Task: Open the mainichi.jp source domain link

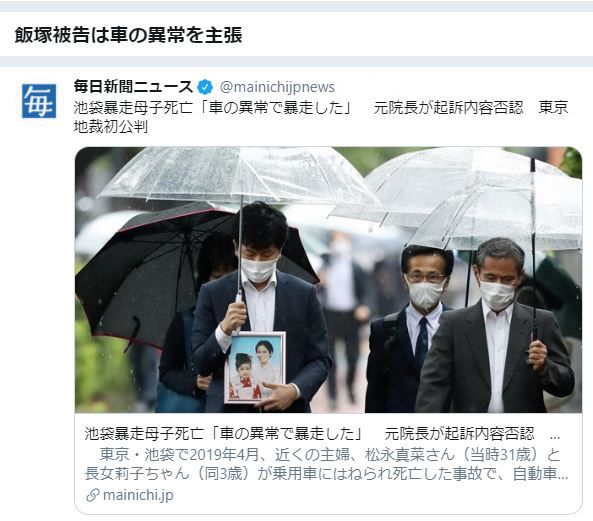Action: click(138, 495)
